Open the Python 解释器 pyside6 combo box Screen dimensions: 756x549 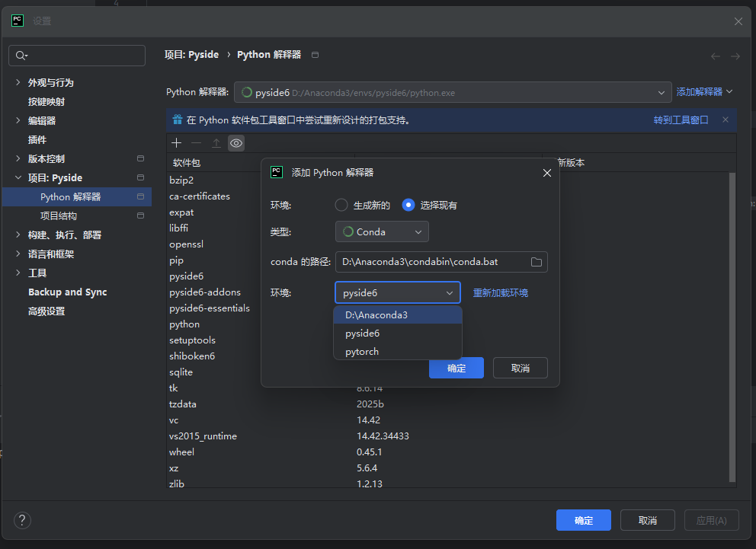tap(453, 92)
